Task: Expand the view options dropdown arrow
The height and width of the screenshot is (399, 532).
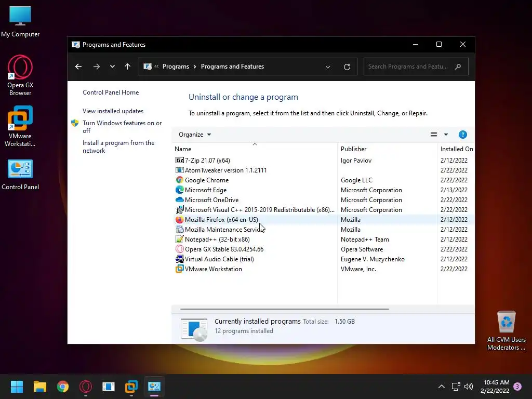Action: 446,135
